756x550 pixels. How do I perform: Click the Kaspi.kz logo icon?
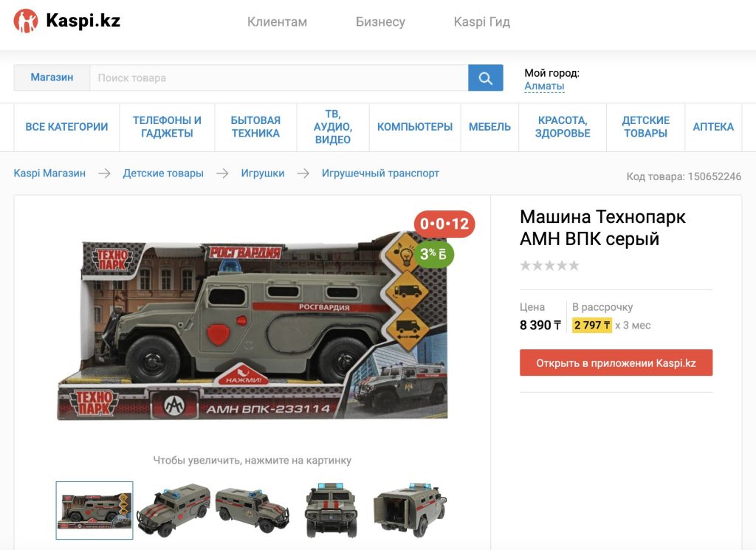coord(26,21)
